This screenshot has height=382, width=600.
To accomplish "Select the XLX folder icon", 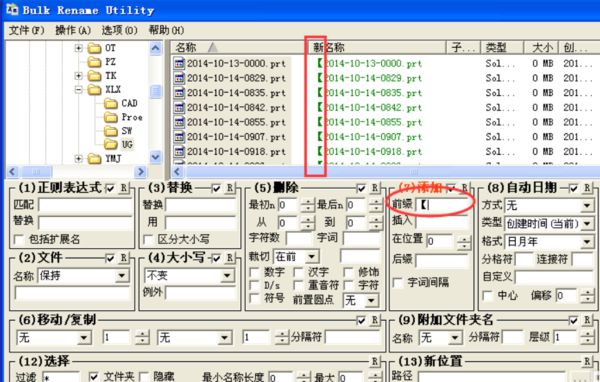I will pos(94,90).
